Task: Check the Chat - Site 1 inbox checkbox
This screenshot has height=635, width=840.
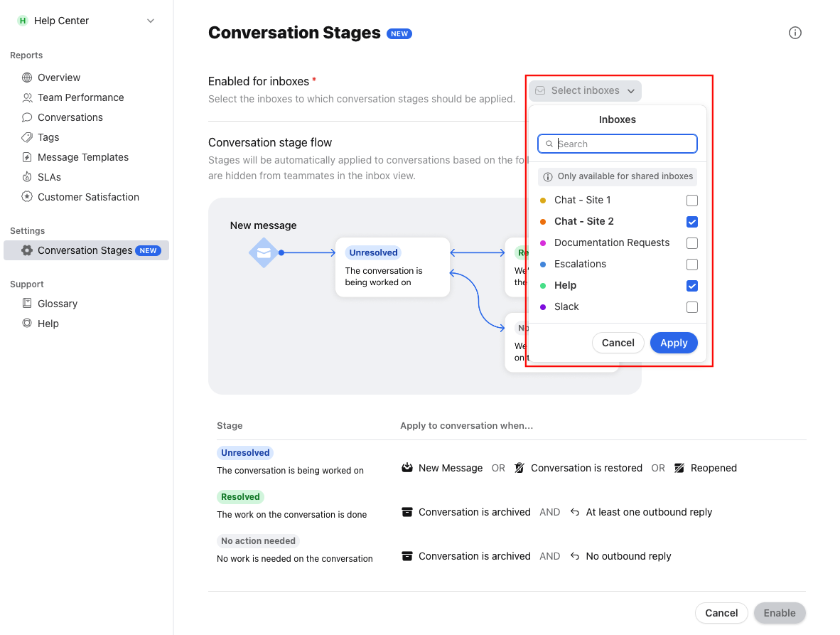Action: [x=691, y=201]
